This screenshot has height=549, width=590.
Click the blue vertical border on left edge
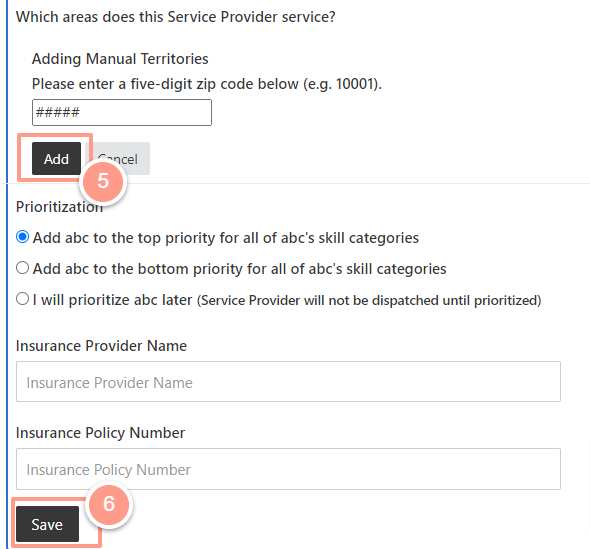click(x=7, y=274)
